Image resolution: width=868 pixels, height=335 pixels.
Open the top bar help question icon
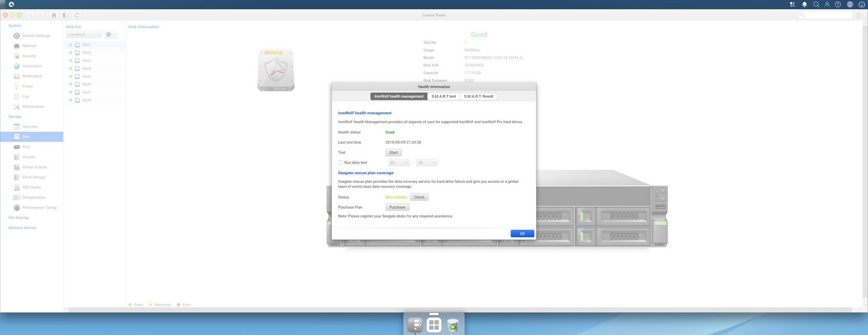838,5
